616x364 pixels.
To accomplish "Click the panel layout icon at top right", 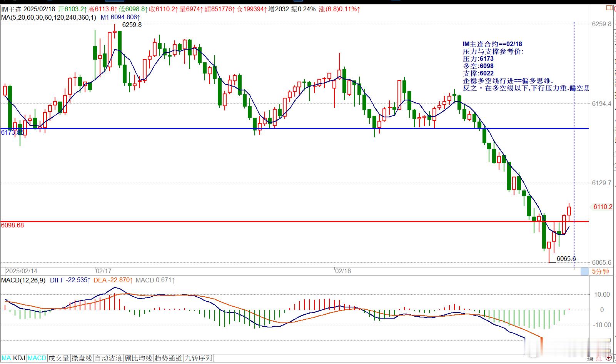I will point(609,7).
